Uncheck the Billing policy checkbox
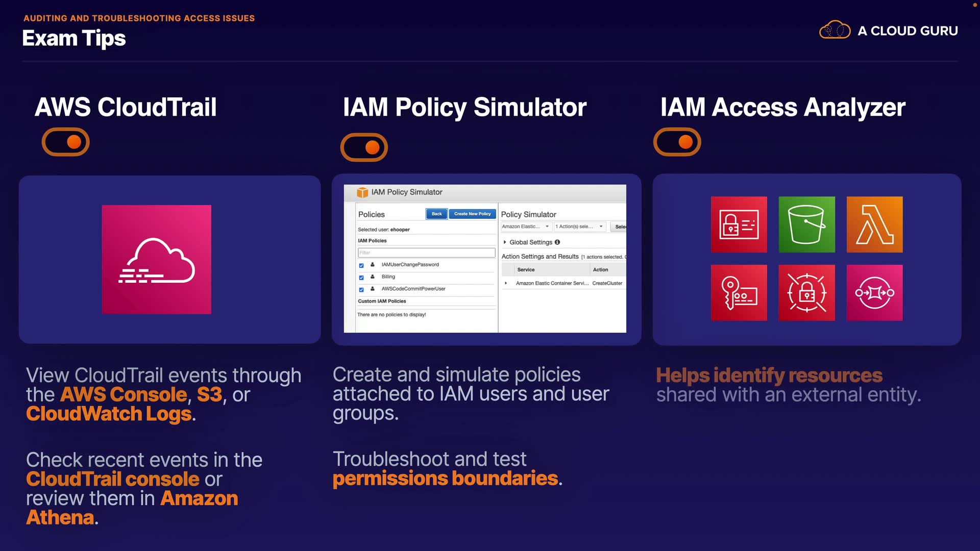The width and height of the screenshot is (980, 551). coord(361,278)
